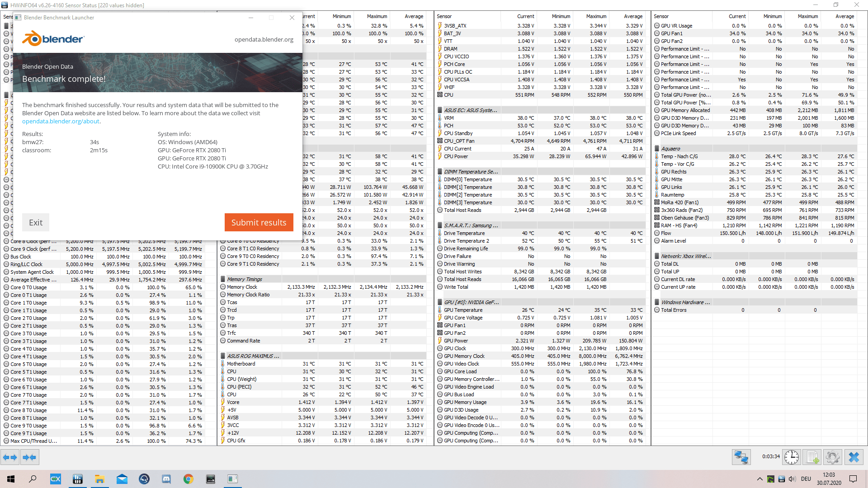Image resolution: width=868 pixels, height=488 pixels.
Task: Select the Raumtemp sensor row
Action: 755,195
